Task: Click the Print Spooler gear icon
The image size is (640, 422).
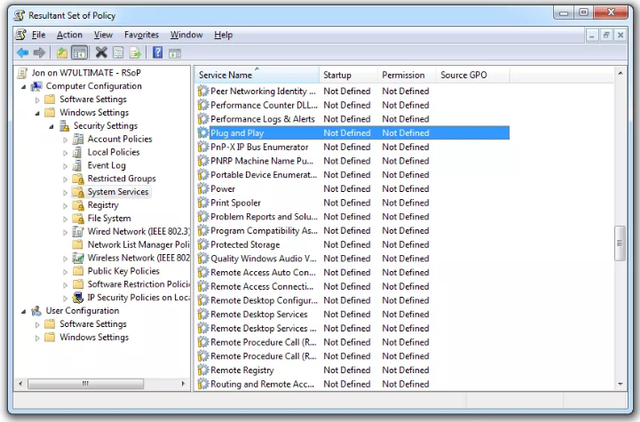Action: 203,202
